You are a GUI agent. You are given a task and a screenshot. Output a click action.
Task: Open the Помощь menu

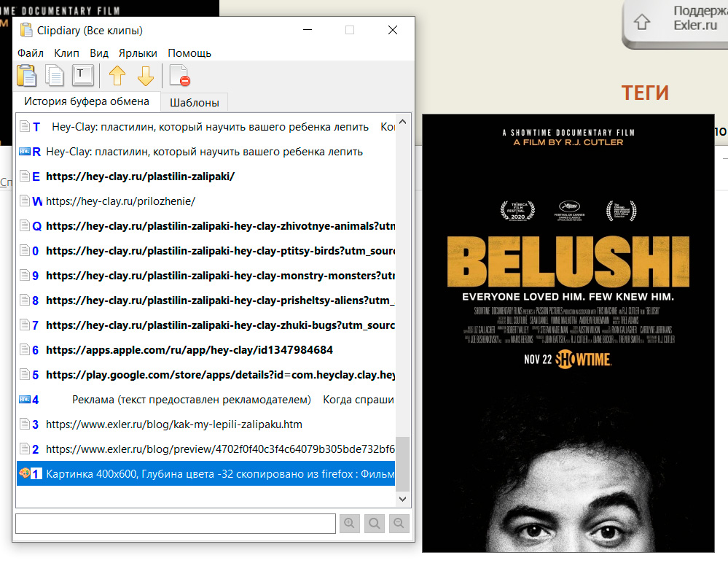coord(189,53)
